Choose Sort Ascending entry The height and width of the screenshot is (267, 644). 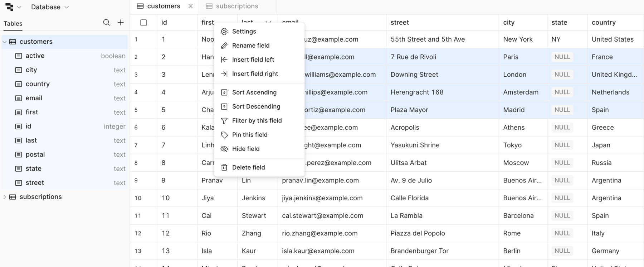(x=259, y=92)
